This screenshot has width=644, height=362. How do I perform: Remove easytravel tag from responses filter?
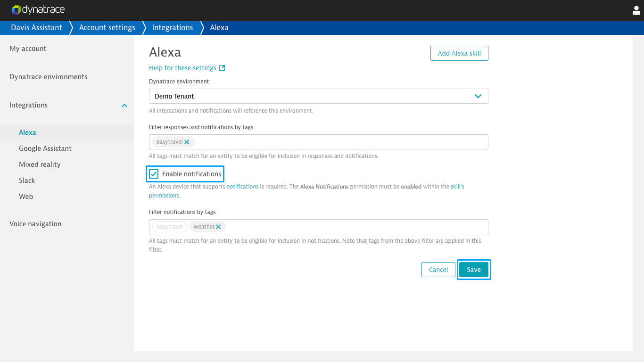(187, 142)
